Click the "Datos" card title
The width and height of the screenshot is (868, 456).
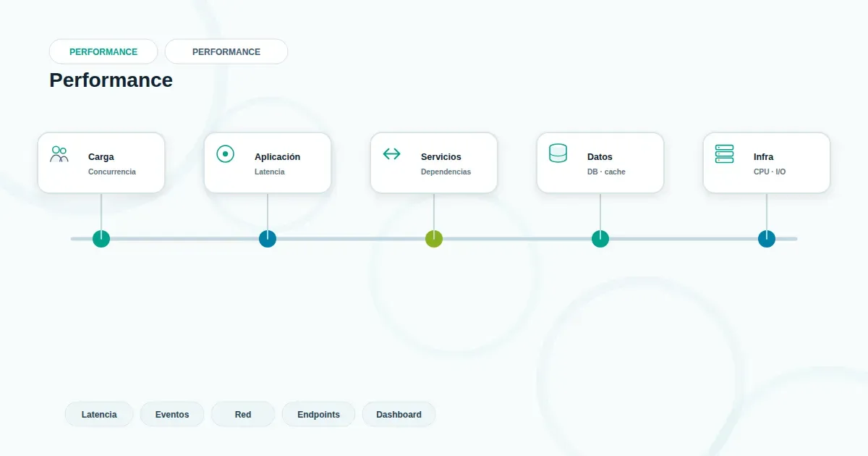point(600,157)
